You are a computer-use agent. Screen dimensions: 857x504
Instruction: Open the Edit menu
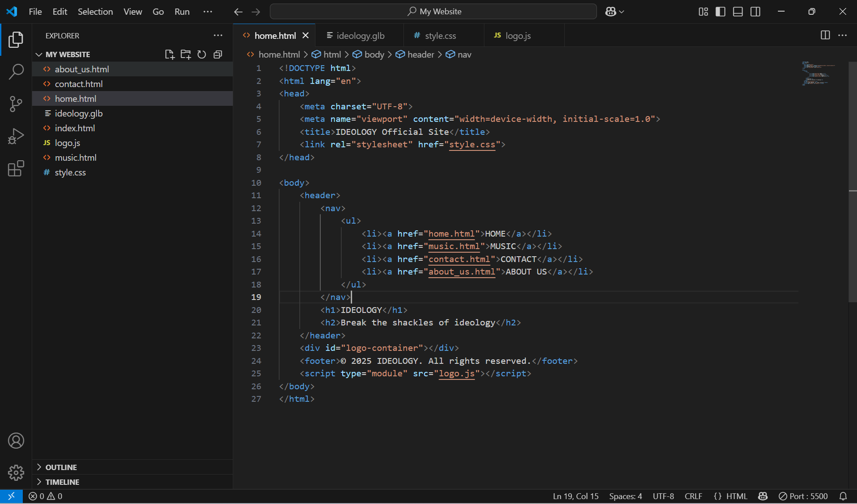[x=60, y=12]
